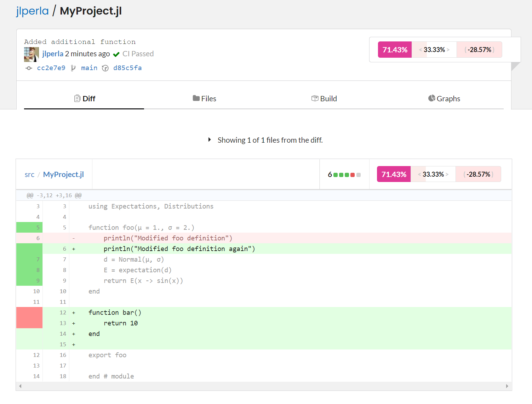Click the src folder breadcrumb

pyautogui.click(x=29, y=175)
